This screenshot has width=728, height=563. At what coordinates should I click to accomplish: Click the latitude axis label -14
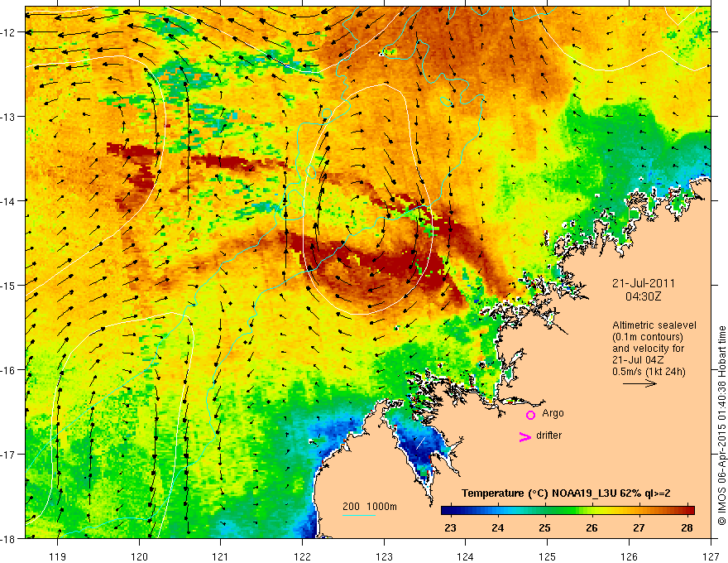coord(8,200)
